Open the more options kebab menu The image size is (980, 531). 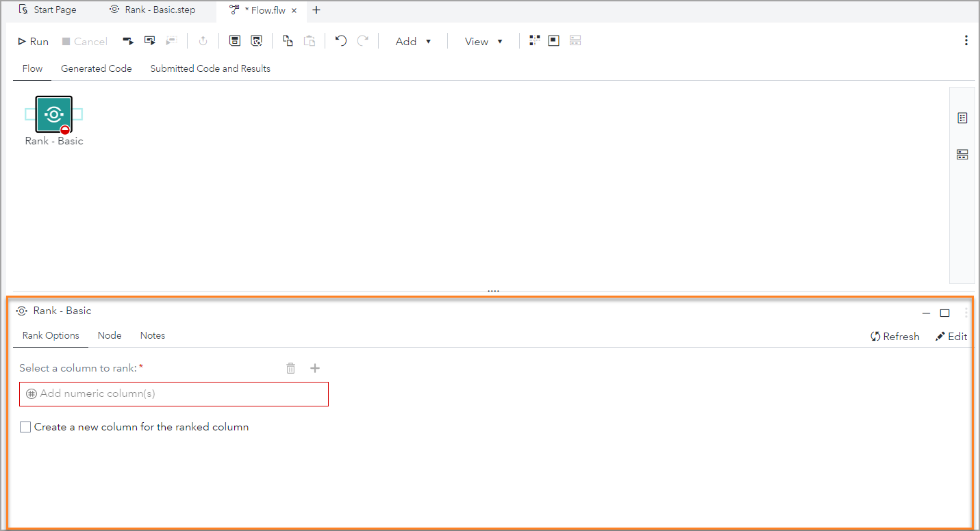(966, 40)
